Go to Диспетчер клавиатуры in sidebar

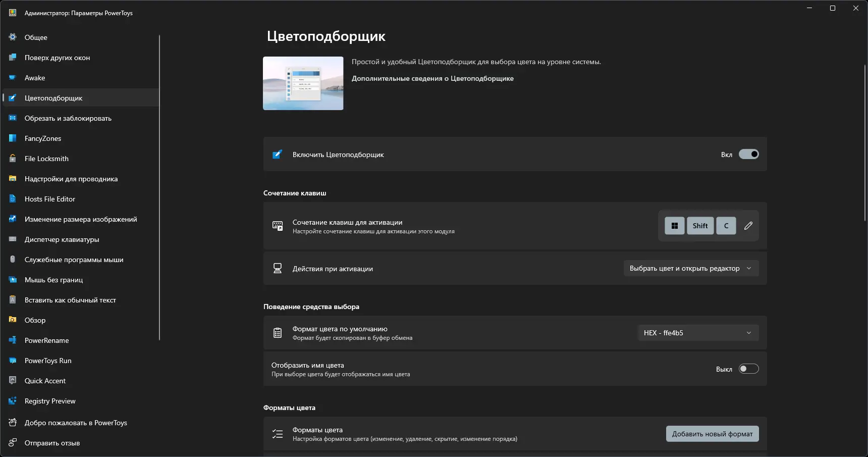[x=62, y=239]
